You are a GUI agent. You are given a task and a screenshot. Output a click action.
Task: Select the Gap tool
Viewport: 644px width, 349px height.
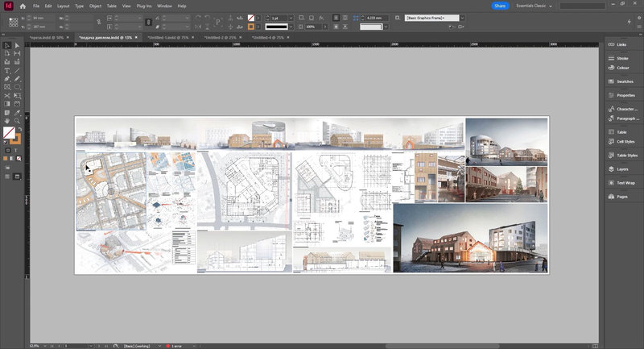tap(17, 53)
